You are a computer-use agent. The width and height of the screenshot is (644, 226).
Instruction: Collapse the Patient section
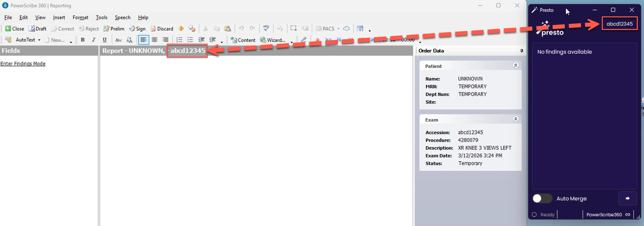click(516, 65)
